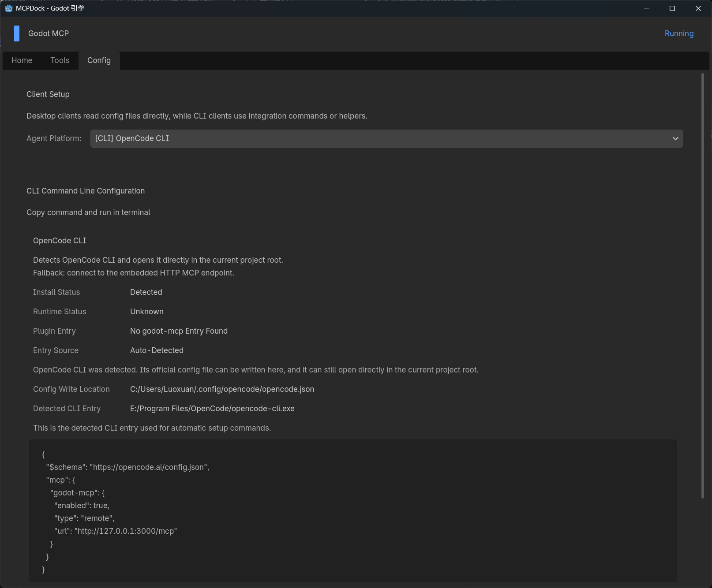Click the official config file can be written sentence
Screen dimensions: 712x588
[x=256, y=370]
